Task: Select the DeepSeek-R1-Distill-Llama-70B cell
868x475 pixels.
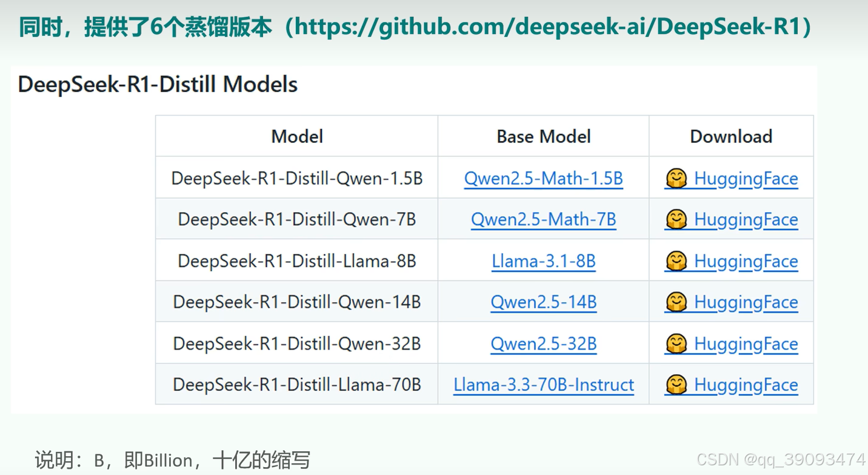Action: click(297, 384)
